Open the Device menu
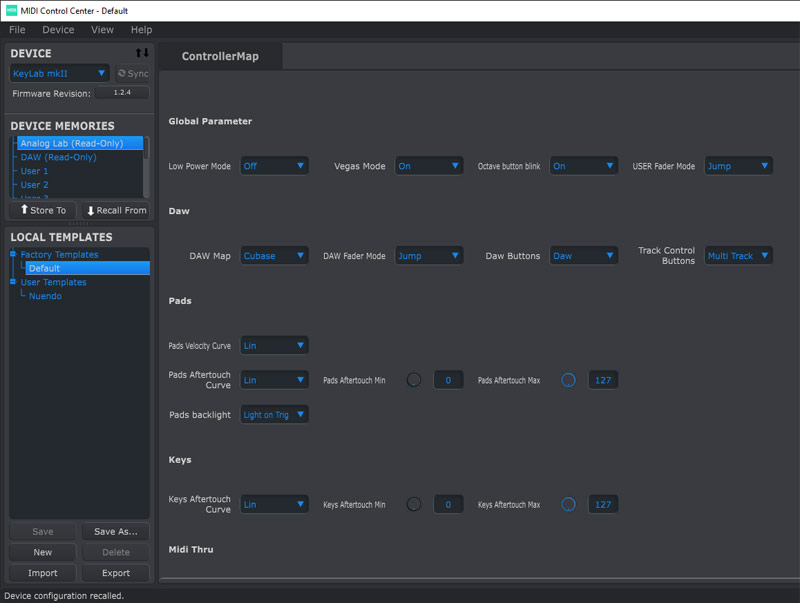The width and height of the screenshot is (800, 603). (58, 30)
